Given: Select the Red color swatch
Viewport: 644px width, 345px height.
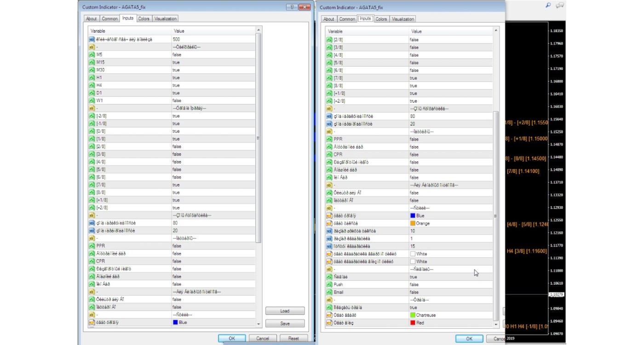Looking at the screenshot, I should [413, 323].
